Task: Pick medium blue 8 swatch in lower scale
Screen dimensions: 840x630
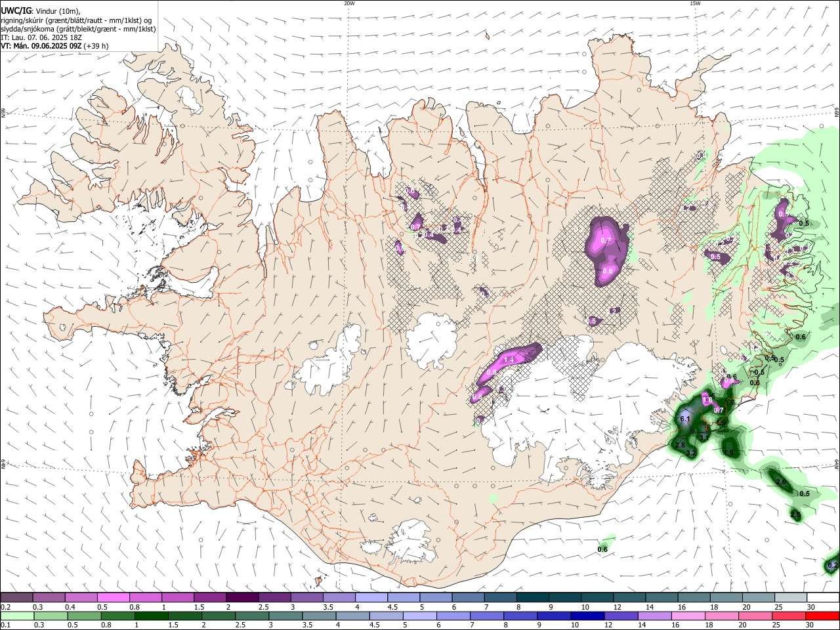Action: [521, 616]
